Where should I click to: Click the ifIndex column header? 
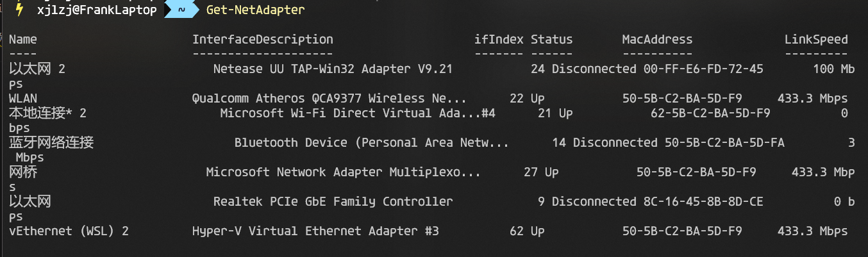498,40
